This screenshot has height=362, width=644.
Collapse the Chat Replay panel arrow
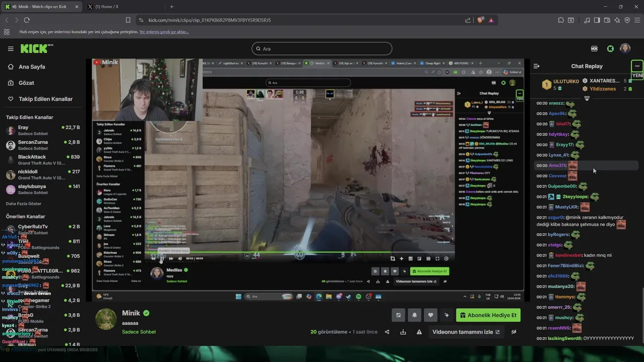(536, 66)
